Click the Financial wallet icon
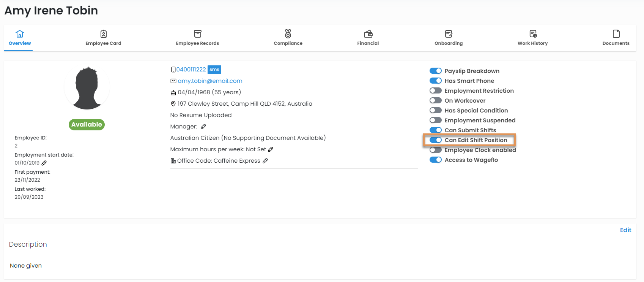644x282 pixels. pyautogui.click(x=368, y=34)
